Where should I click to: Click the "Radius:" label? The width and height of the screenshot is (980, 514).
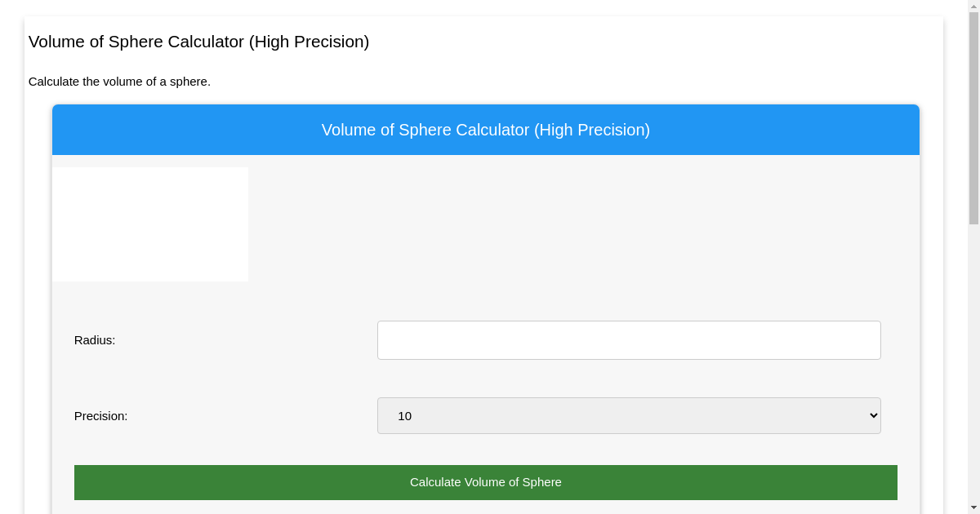click(95, 340)
